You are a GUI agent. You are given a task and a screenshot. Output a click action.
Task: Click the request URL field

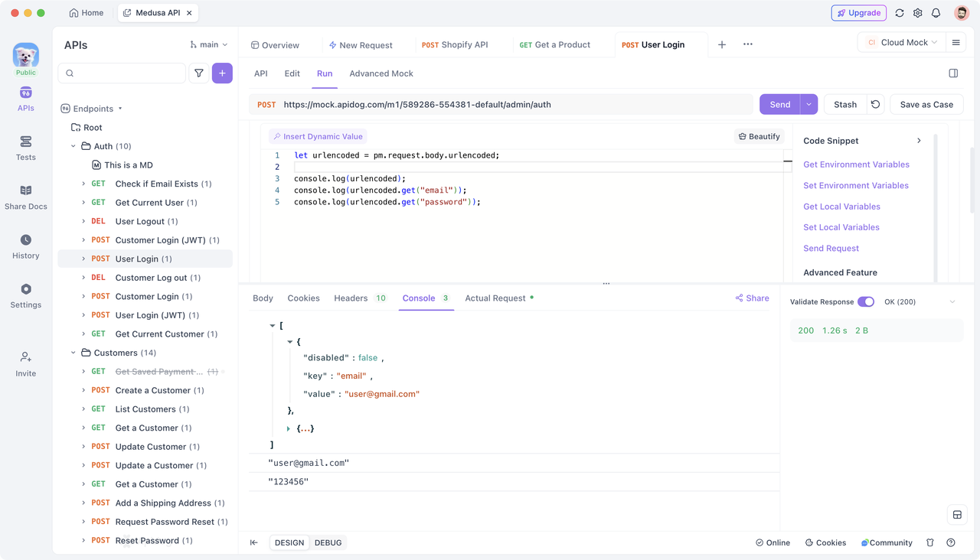[501, 104]
